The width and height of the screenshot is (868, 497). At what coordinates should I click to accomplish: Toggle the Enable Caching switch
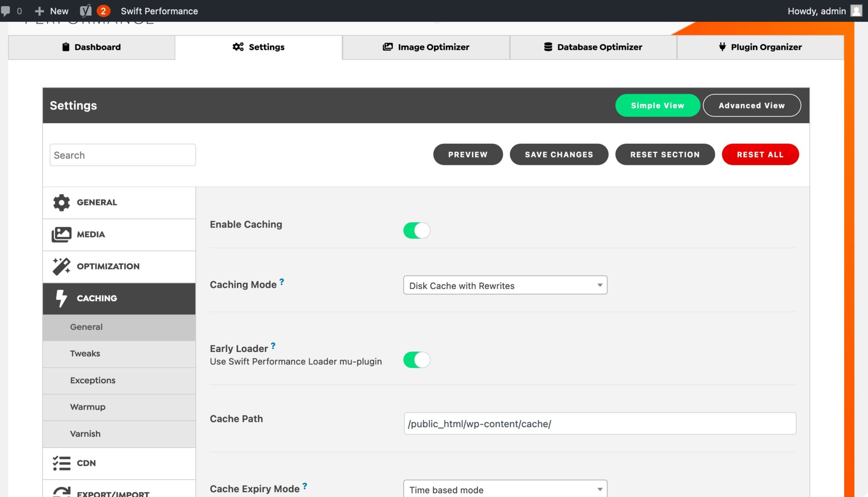pyautogui.click(x=417, y=230)
